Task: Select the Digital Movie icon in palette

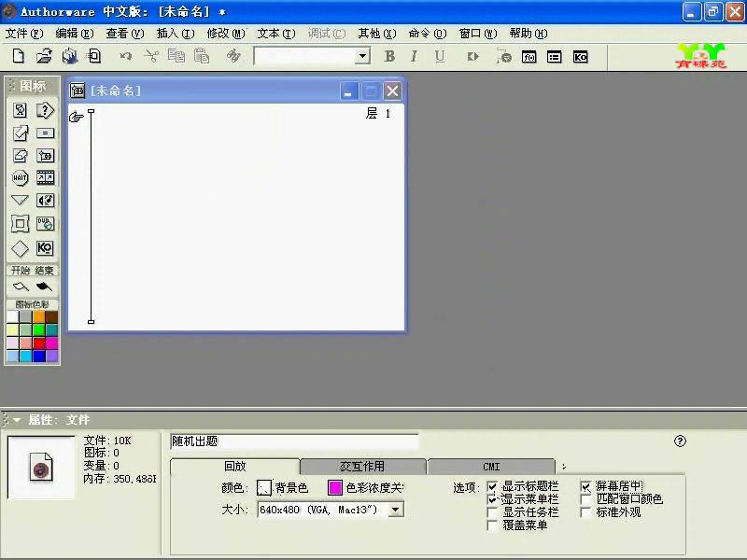Action: (x=45, y=177)
